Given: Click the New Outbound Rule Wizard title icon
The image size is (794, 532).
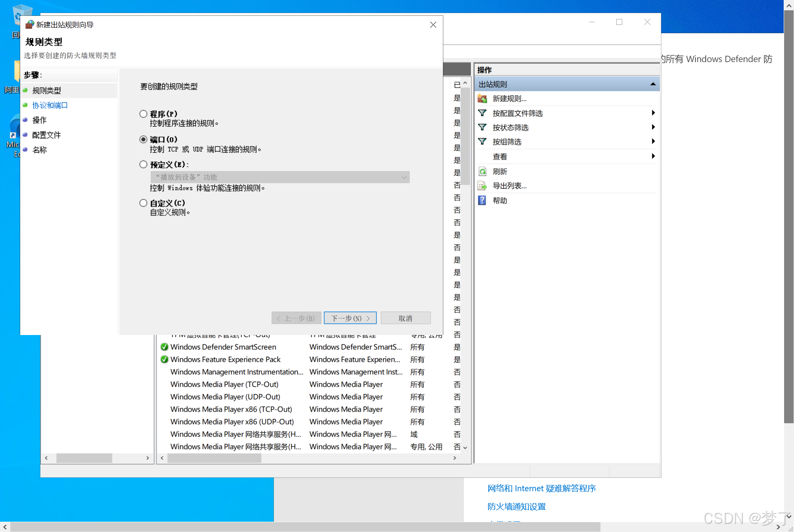Looking at the screenshot, I should pos(29,25).
